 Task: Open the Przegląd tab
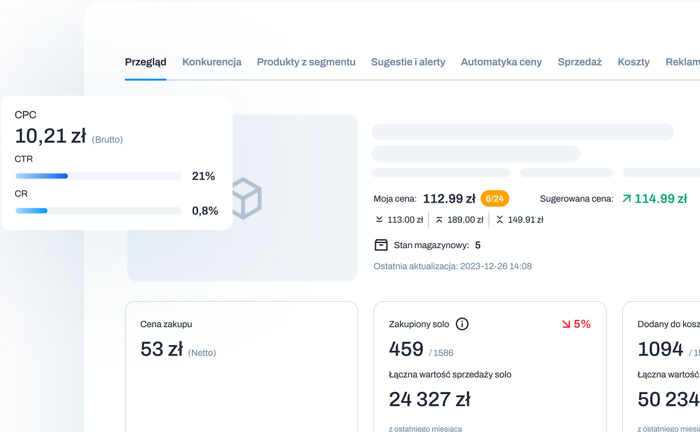(x=145, y=62)
